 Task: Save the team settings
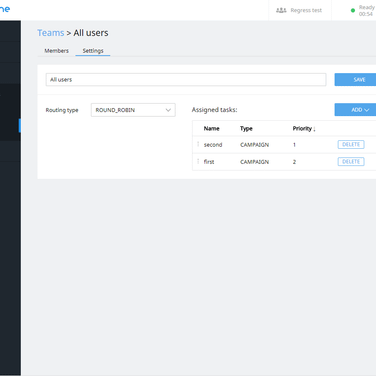click(x=355, y=80)
